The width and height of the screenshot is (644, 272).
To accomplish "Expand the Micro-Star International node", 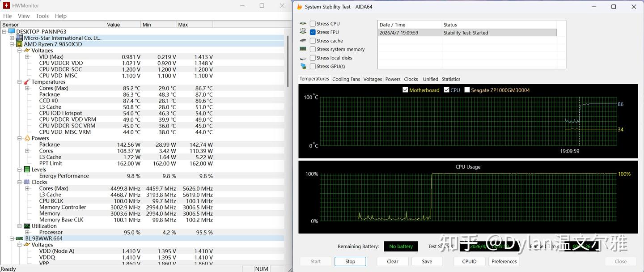I will [12, 38].
